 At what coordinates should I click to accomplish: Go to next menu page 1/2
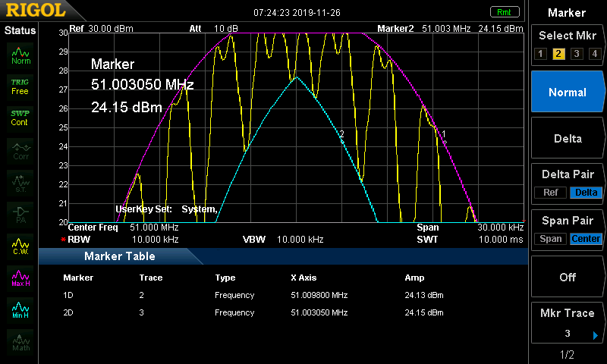(567, 355)
